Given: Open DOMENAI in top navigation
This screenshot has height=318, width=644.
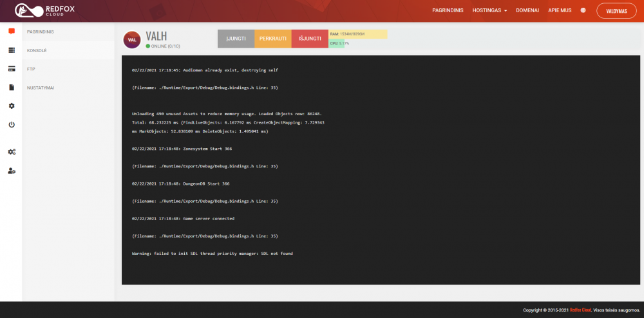Looking at the screenshot, I should pos(527,11).
